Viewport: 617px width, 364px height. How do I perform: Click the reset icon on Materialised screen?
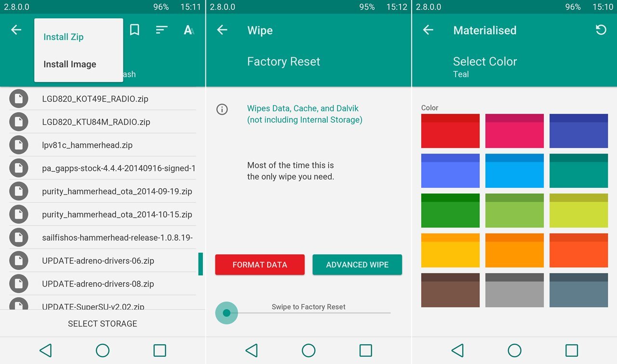click(601, 30)
